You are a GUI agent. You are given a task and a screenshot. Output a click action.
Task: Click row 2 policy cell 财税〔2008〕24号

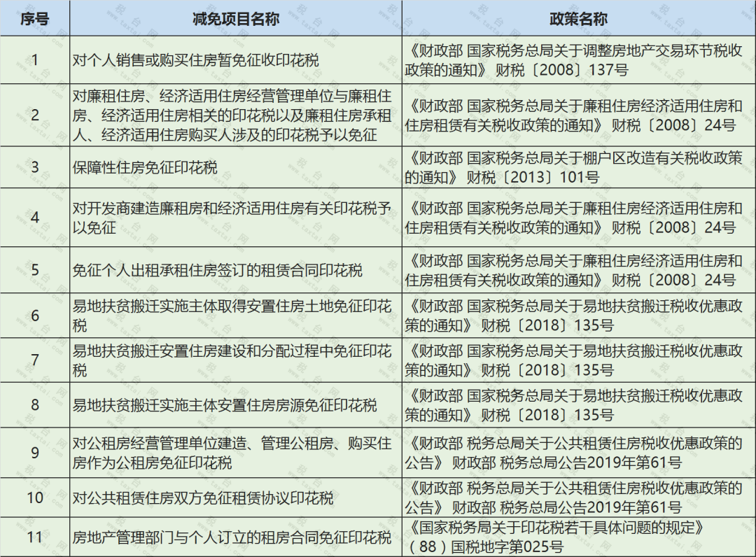[579, 115]
